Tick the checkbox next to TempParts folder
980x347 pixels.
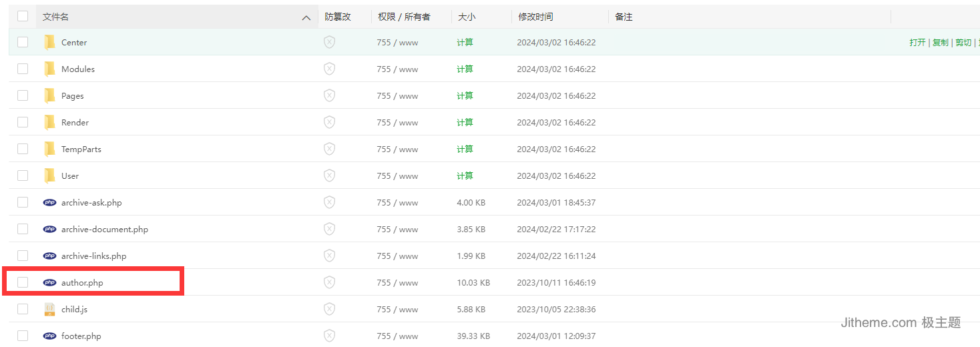23,149
